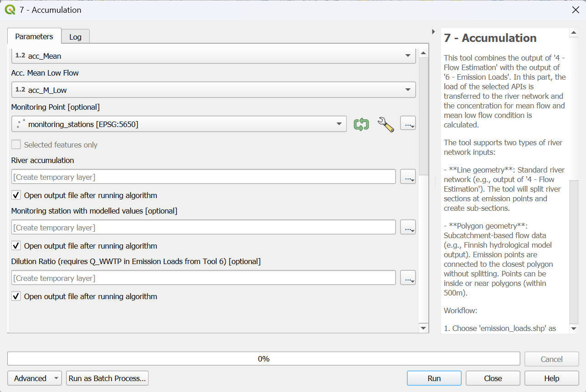This screenshot has width=586, height=392.
Task: Expand the monitoring_stations layer dropdown
Action: click(x=339, y=124)
